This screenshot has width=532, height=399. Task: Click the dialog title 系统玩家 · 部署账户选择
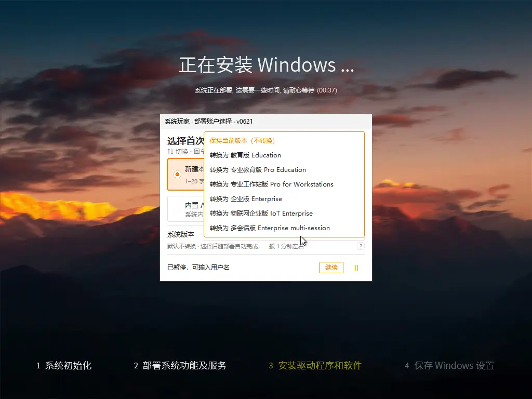209,122
